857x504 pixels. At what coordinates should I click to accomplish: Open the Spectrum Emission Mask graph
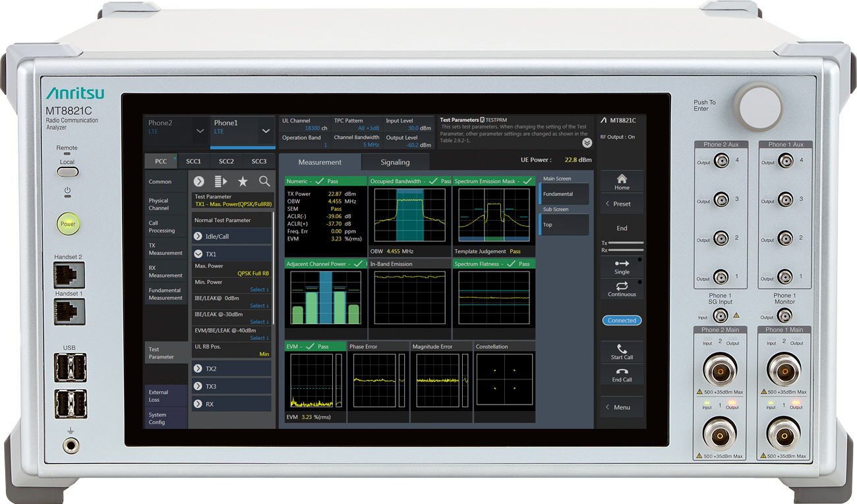(x=494, y=217)
